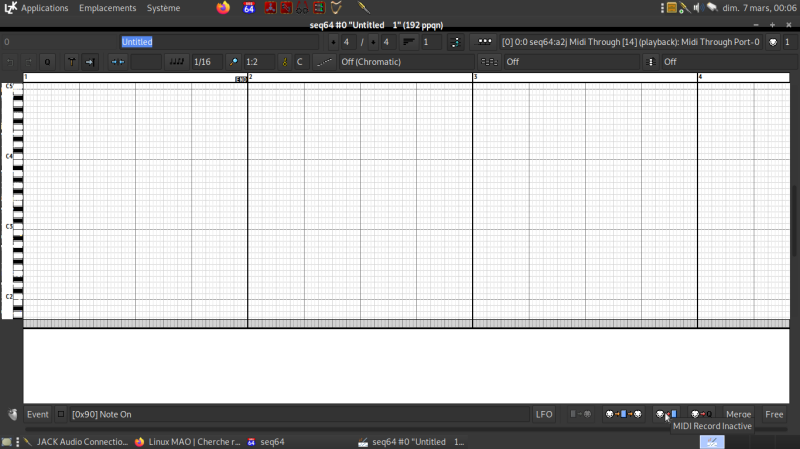This screenshot has height=449, width=800.
Task: Click the END marker in measure ruler
Action: pos(241,79)
